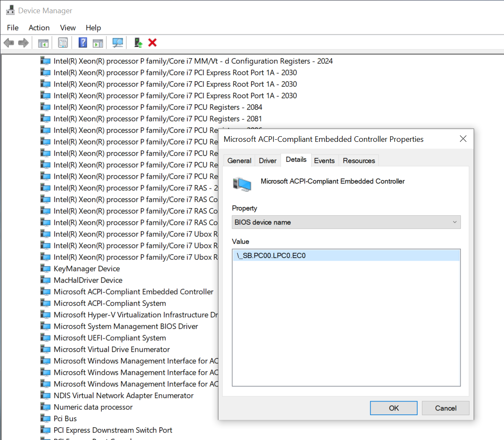The width and height of the screenshot is (504, 440).
Task: Open the Driver tab
Action: point(268,161)
